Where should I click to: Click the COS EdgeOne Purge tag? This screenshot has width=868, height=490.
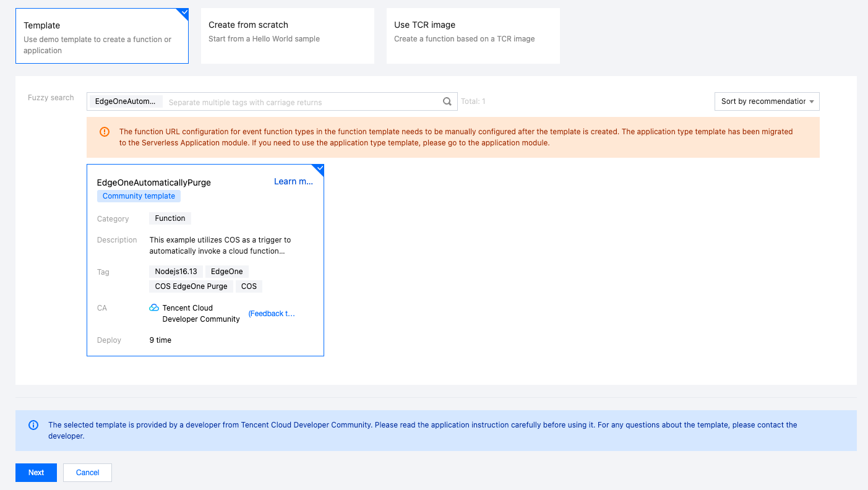click(x=191, y=286)
